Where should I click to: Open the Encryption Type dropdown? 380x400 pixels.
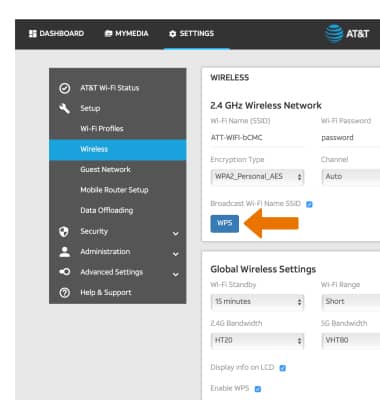coord(257,177)
